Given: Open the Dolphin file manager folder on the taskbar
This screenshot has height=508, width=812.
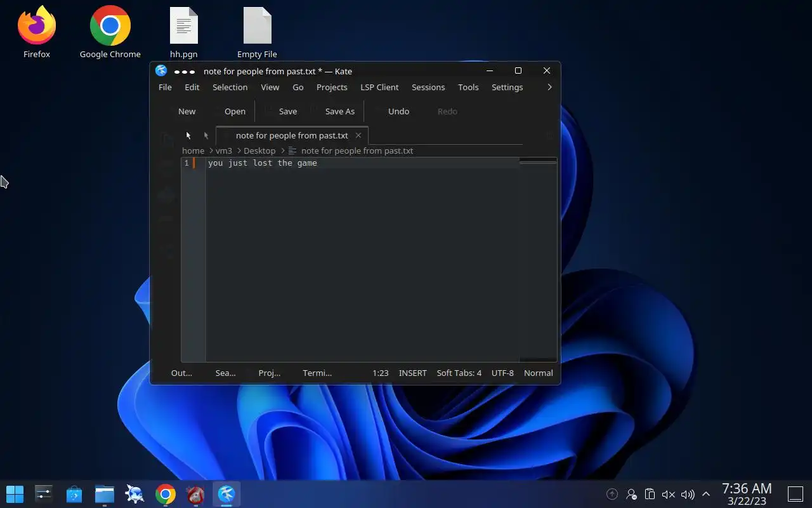Looking at the screenshot, I should [x=105, y=494].
